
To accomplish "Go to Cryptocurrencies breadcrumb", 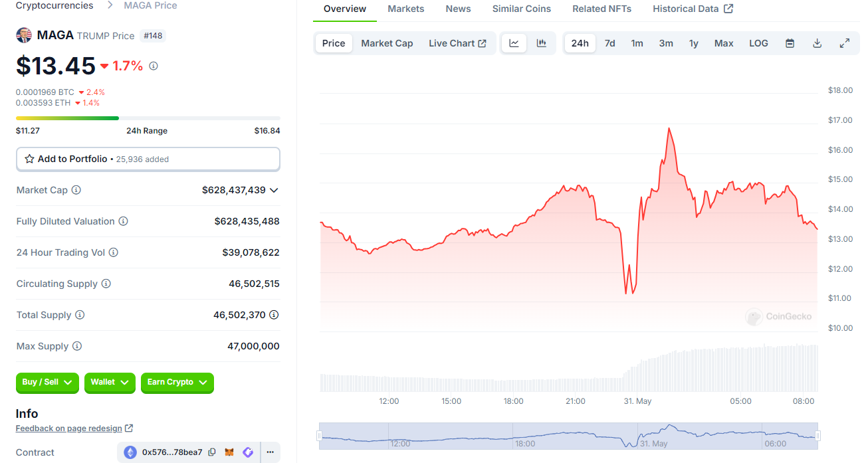I will pos(54,5).
